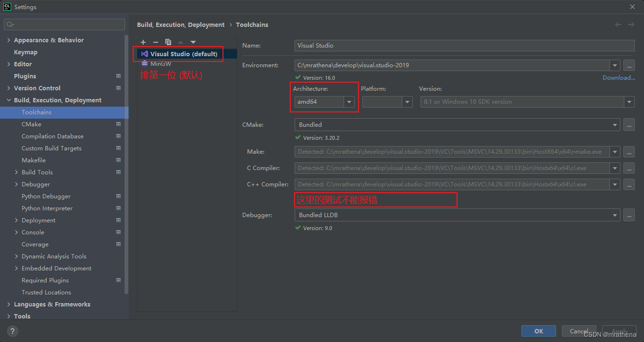Click the Cancel button

579,331
